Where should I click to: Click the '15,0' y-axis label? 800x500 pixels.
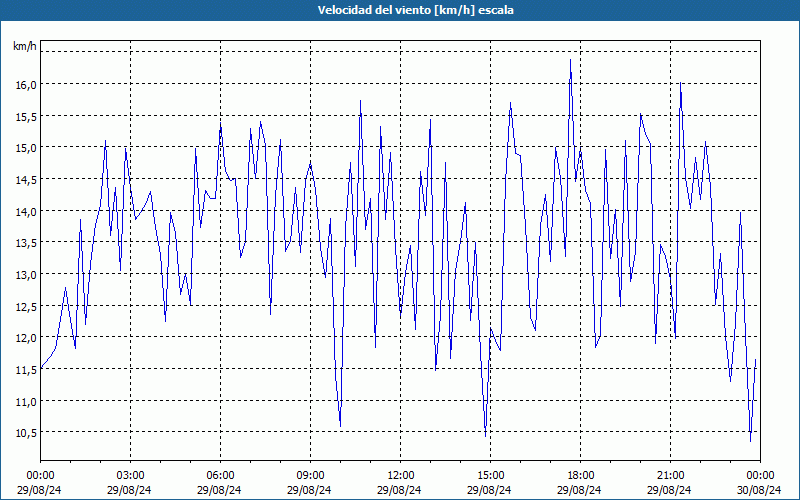[27, 148]
